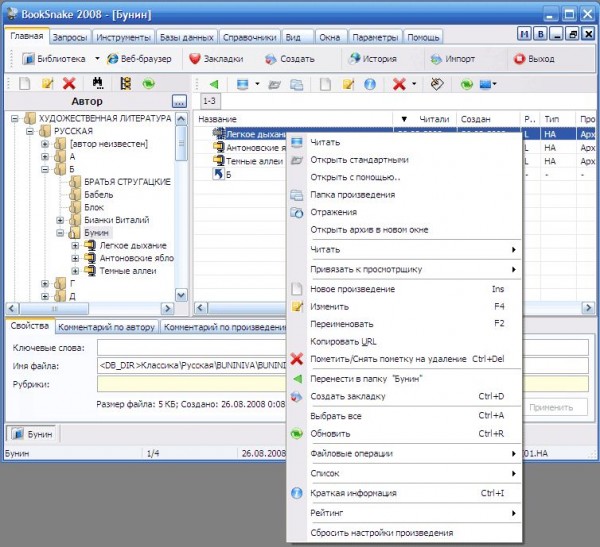Click the B button near window controls

tap(540, 34)
